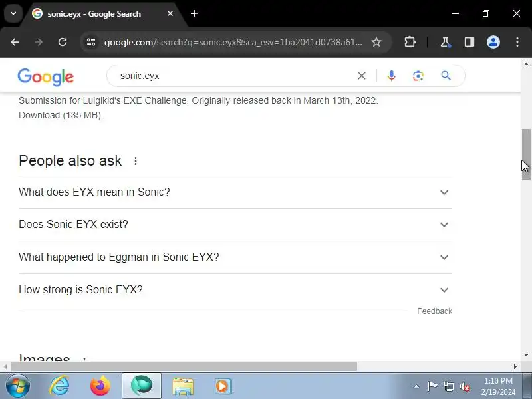Expand 'How strong is Sonic EYX?'

pos(235,290)
